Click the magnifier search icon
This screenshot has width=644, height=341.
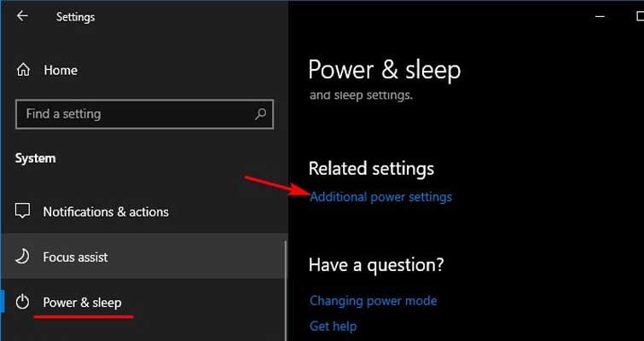[x=260, y=114]
